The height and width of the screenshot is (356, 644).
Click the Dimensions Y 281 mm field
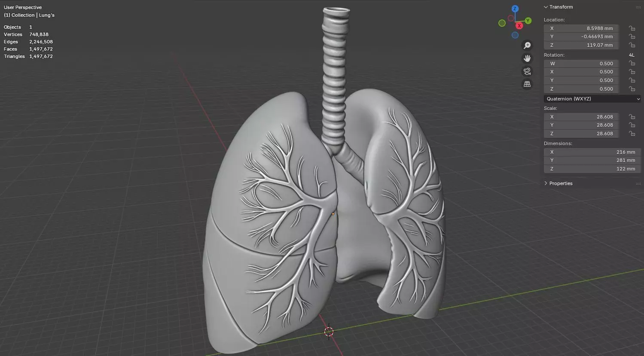592,160
